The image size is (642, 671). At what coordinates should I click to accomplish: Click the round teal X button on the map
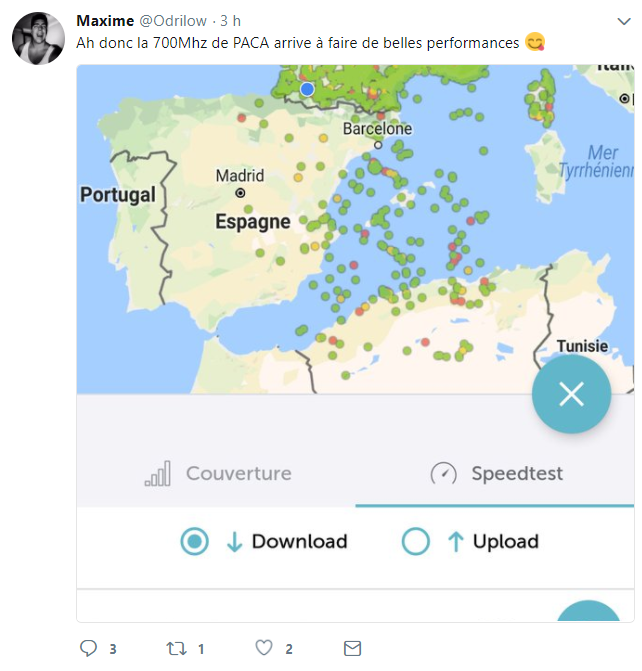571,394
